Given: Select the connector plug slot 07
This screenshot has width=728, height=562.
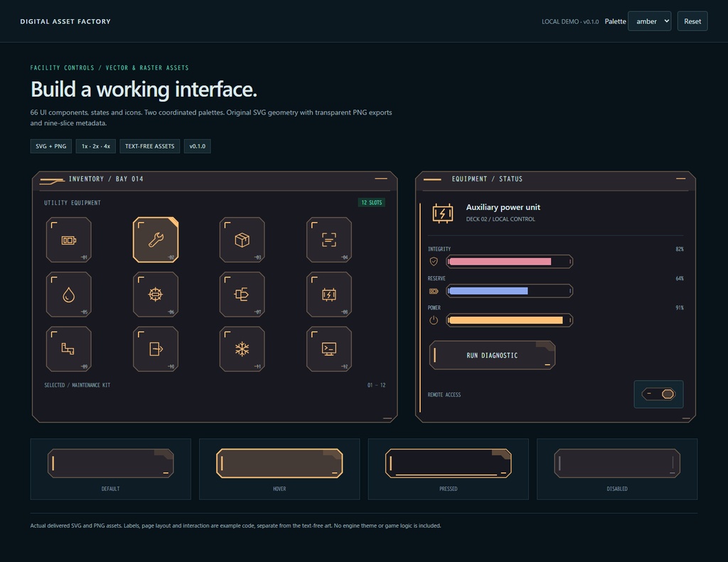Looking at the screenshot, I should click(x=242, y=295).
